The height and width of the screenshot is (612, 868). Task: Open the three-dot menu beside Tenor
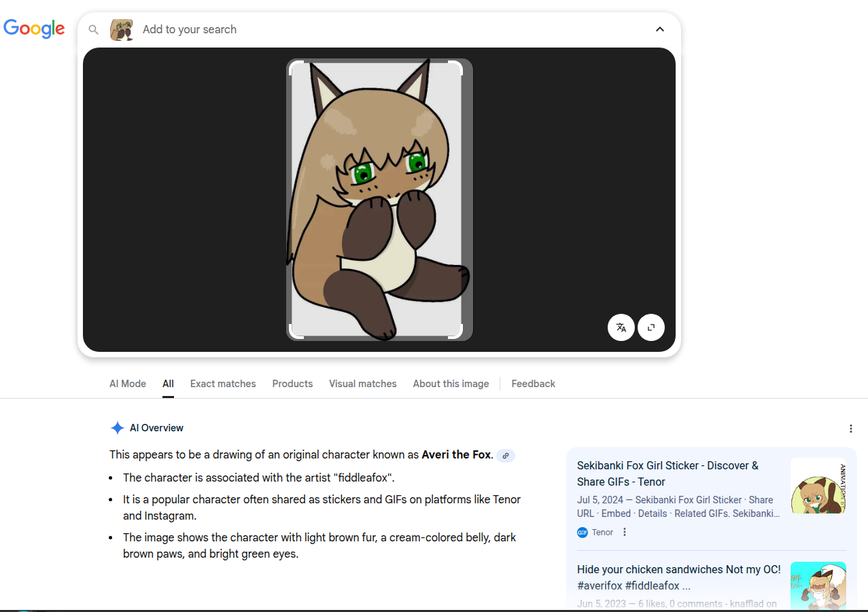625,532
